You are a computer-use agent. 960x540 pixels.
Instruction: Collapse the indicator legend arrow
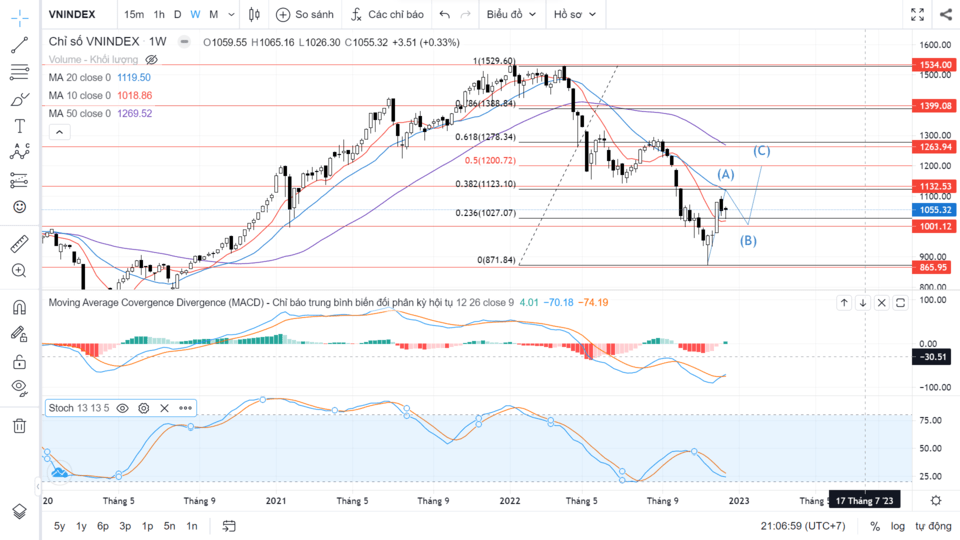click(59, 132)
